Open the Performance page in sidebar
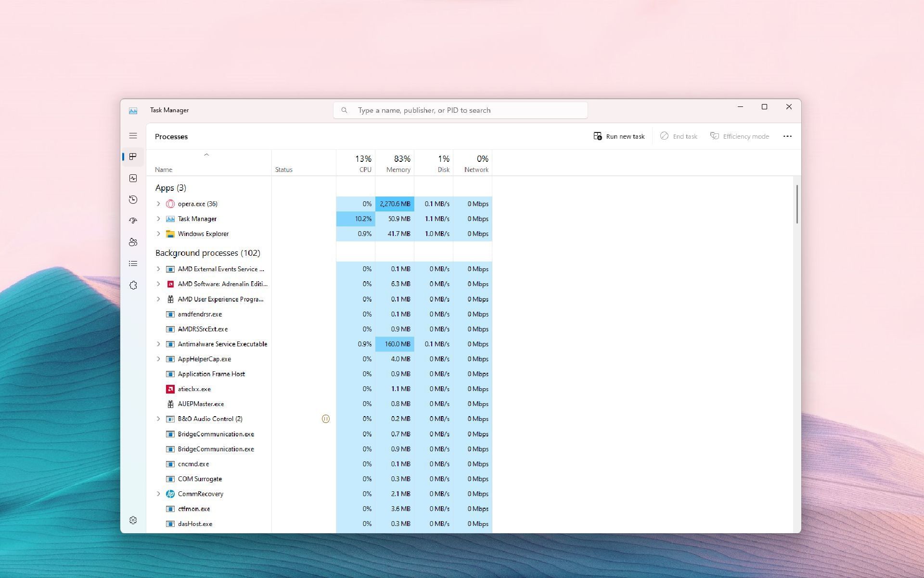 [x=133, y=178]
